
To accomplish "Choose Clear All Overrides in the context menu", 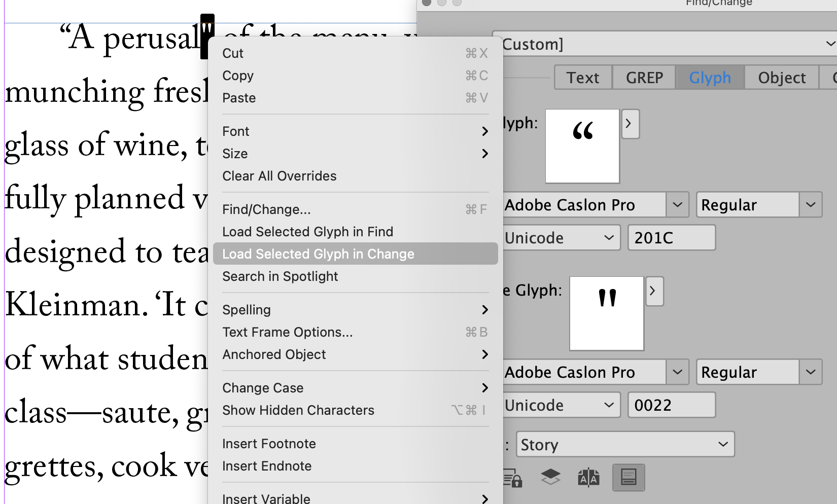I will pos(279,176).
